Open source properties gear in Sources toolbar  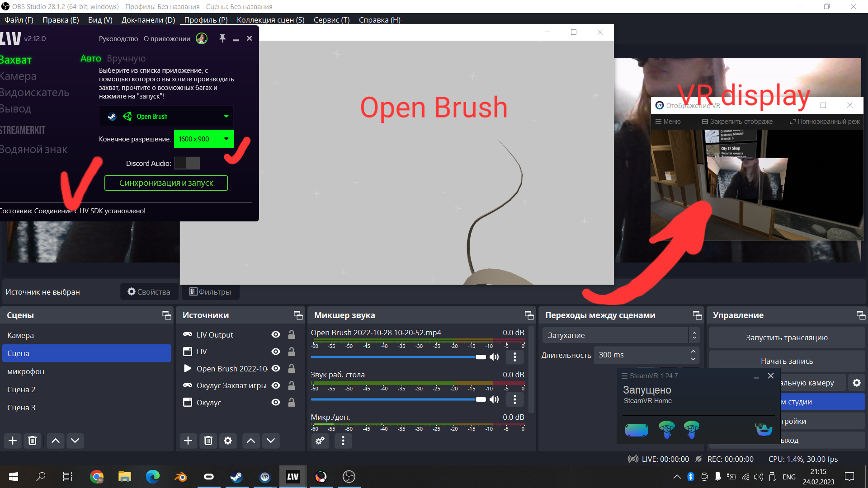(228, 441)
